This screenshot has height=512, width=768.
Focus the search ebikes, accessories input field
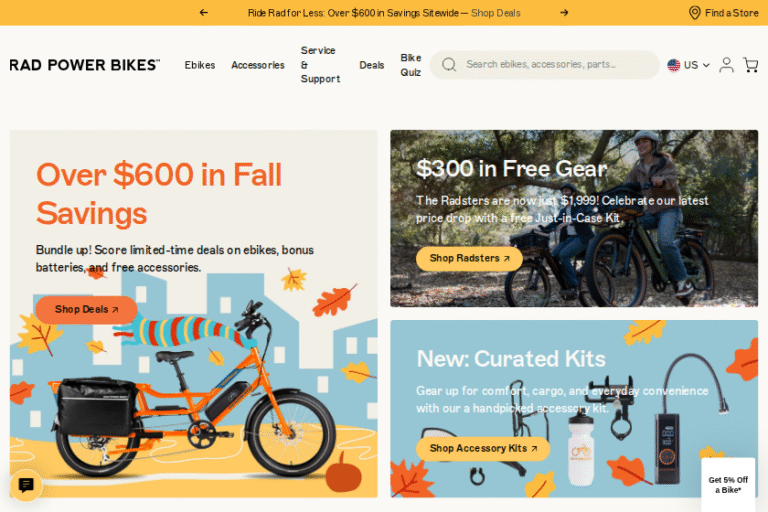point(545,65)
